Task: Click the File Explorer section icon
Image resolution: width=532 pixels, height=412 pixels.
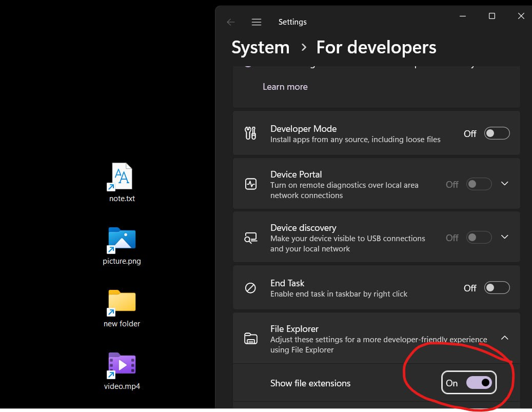Action: 251,338
